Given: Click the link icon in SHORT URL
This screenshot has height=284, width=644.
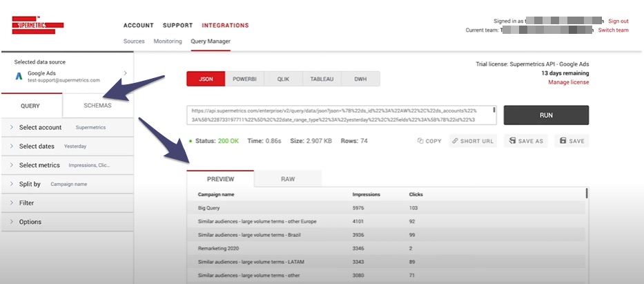Looking at the screenshot, I should tap(455, 141).
